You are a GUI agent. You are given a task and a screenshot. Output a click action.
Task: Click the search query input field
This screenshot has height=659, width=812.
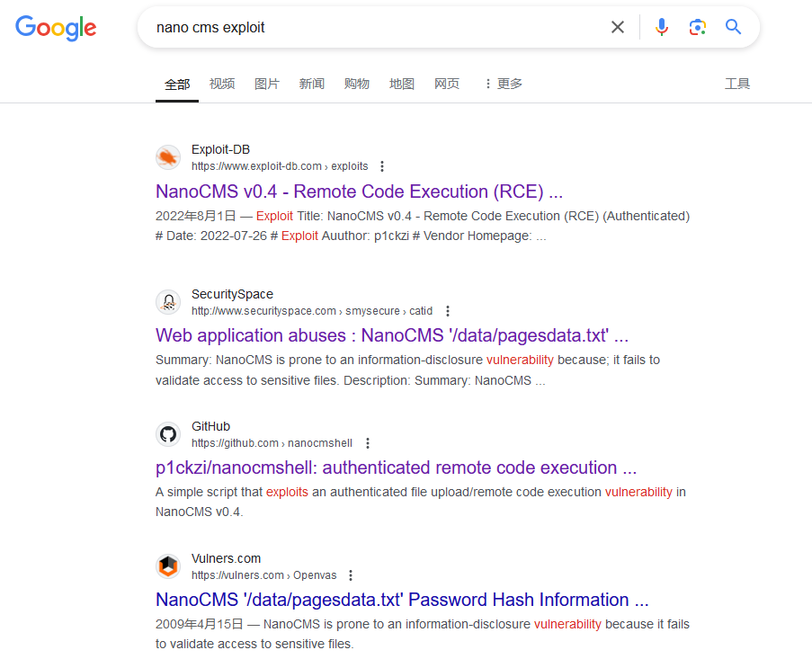378,27
